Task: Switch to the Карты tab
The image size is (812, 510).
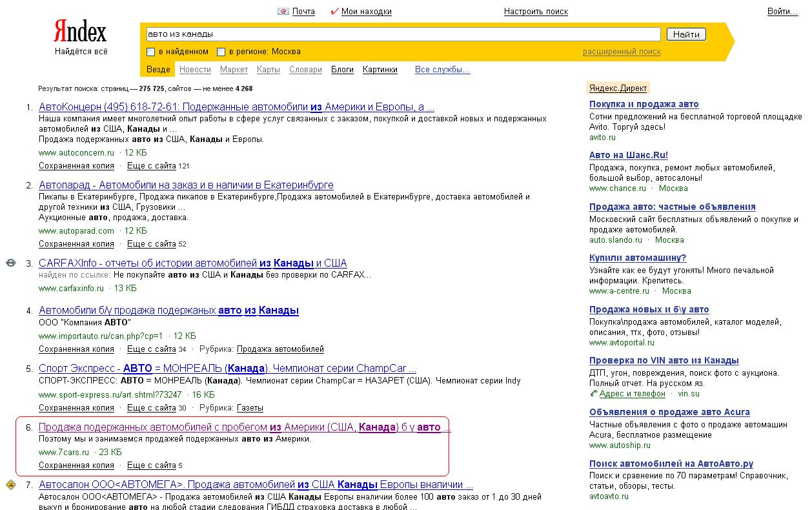Action: 268,70
